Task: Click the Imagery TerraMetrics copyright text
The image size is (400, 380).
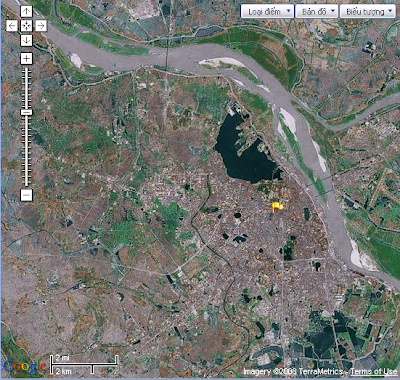Action: [x=294, y=371]
